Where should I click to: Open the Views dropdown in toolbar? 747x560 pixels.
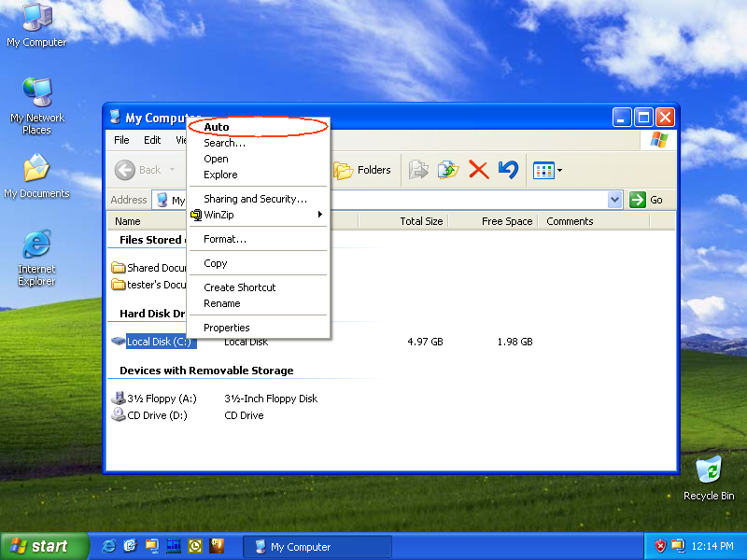[x=547, y=170]
